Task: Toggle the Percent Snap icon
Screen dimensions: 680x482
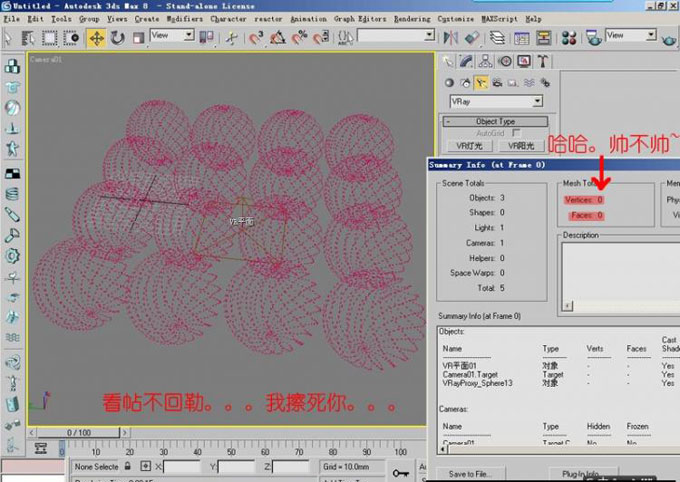Action: 299,38
